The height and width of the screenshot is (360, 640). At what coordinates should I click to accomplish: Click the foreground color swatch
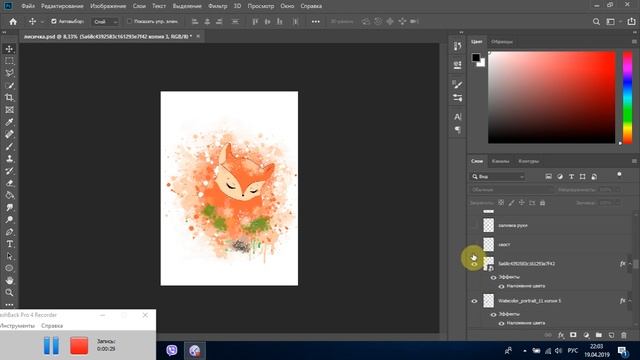coord(476,58)
